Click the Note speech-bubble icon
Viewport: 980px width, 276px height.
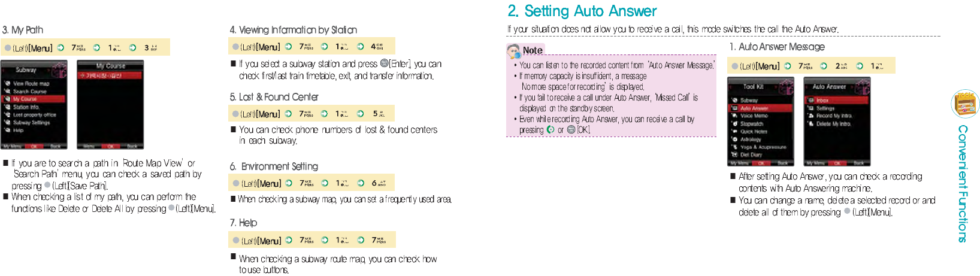click(513, 50)
